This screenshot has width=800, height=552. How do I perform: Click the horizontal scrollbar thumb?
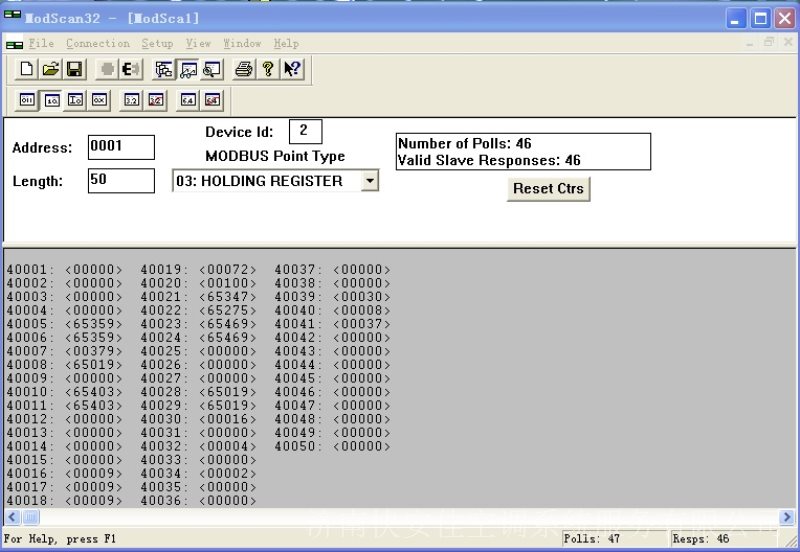click(31, 517)
